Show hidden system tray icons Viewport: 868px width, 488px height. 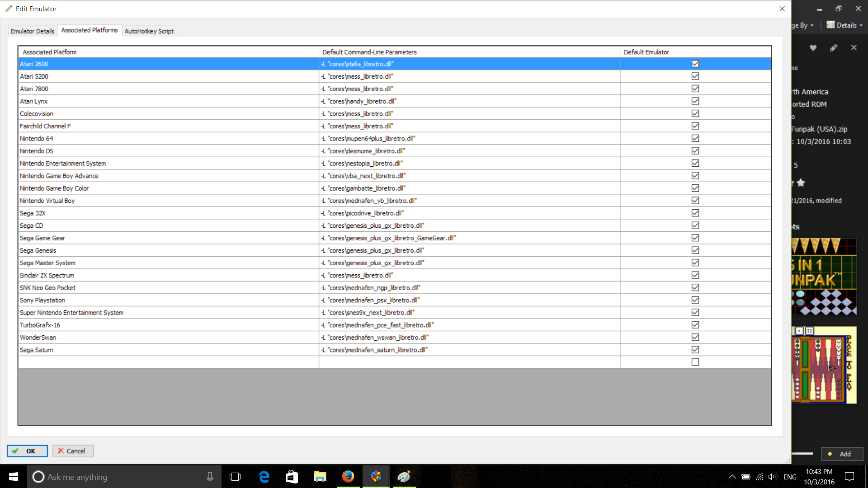tap(732, 477)
